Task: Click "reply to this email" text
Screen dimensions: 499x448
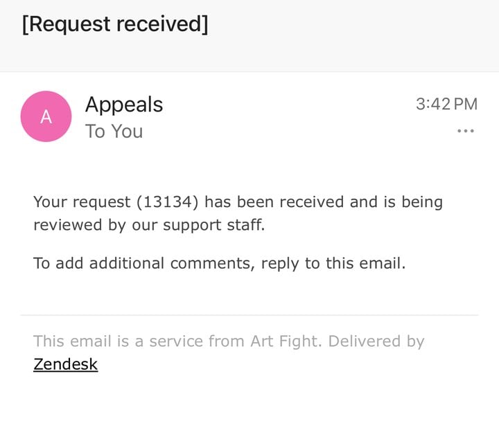Action: (x=333, y=263)
